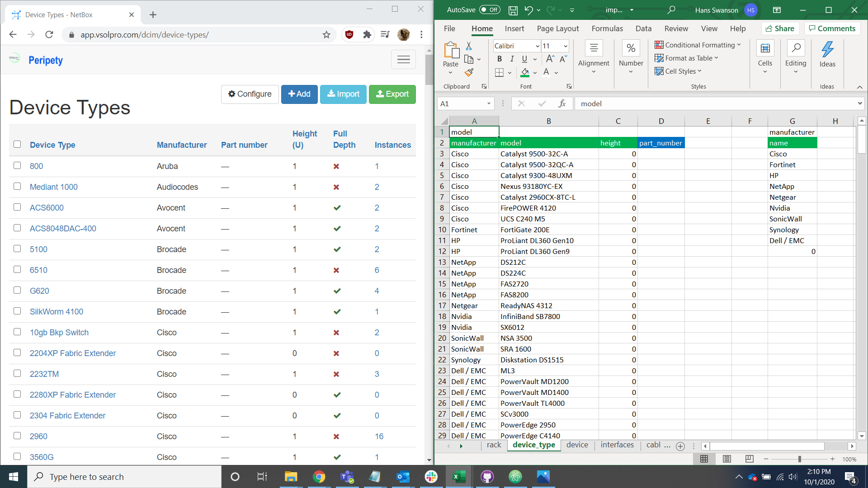Open the Chrome three-dot menu
The height and width of the screenshot is (488, 868).
pos(421,34)
